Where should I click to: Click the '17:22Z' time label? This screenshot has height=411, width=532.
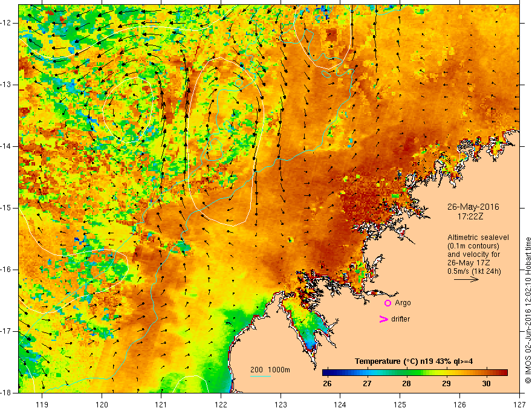[x=470, y=216]
